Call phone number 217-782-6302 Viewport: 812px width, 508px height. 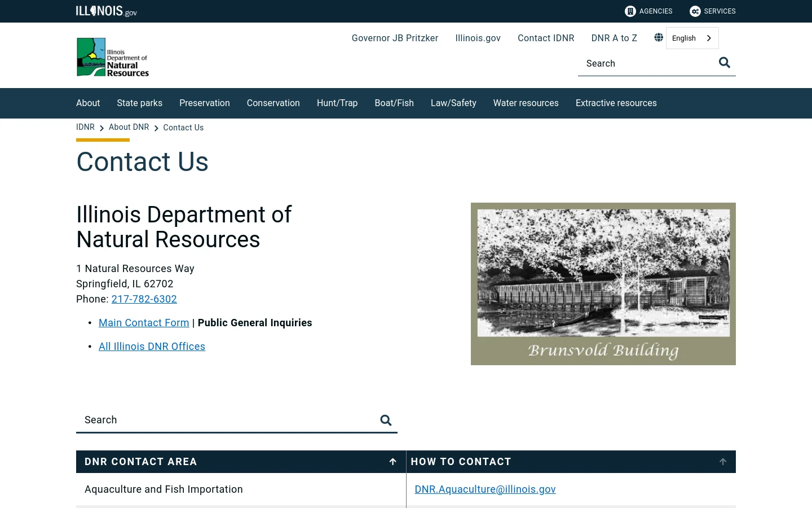coord(144,299)
